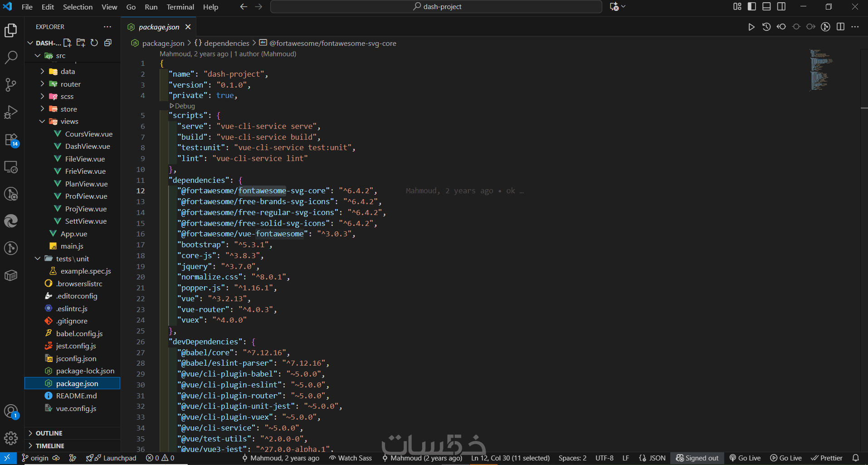Open the Run and Debug view
868x465 pixels.
pyautogui.click(x=11, y=112)
